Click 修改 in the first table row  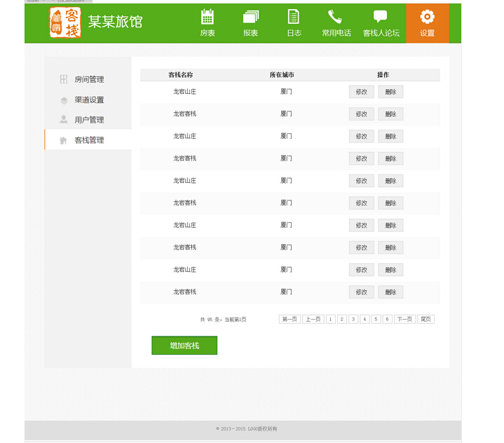[361, 92]
